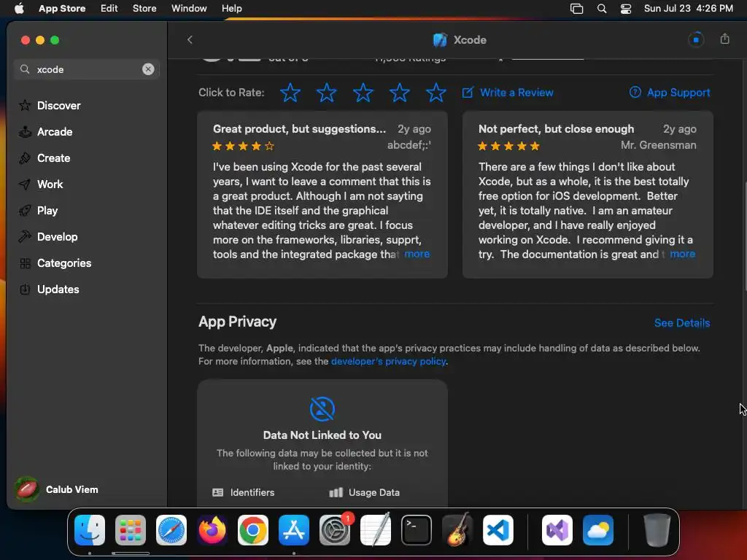The height and width of the screenshot is (560, 747).
Task: Open App Privacy See Details
Action: click(682, 323)
